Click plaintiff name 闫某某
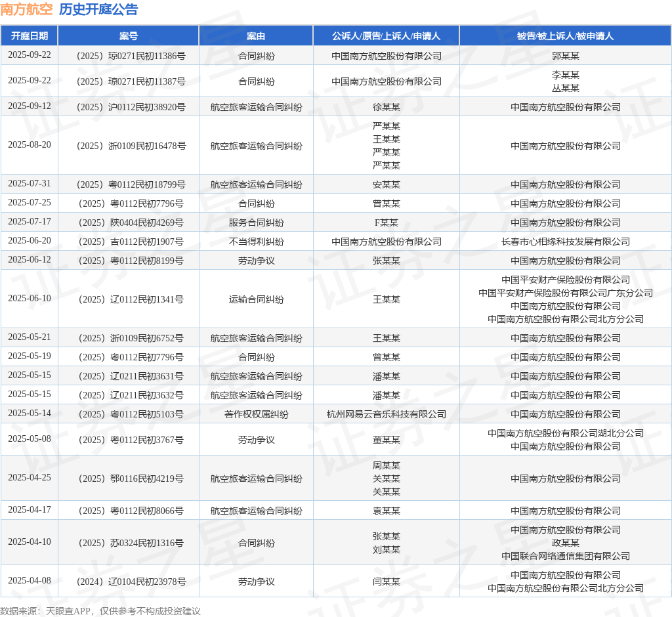 pos(386,582)
